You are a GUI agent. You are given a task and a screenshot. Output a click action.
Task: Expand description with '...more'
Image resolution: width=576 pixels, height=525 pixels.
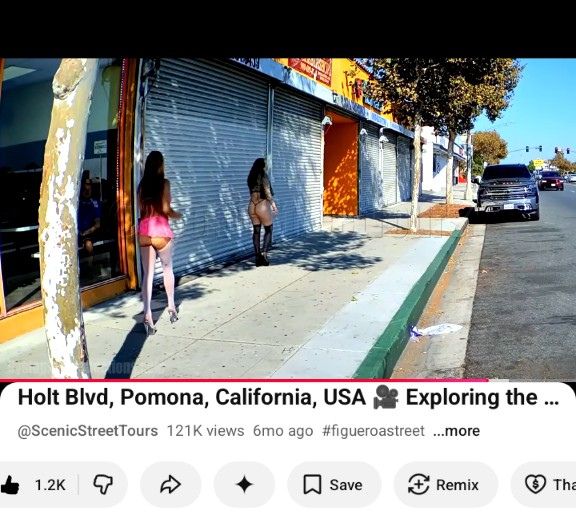[x=456, y=431]
